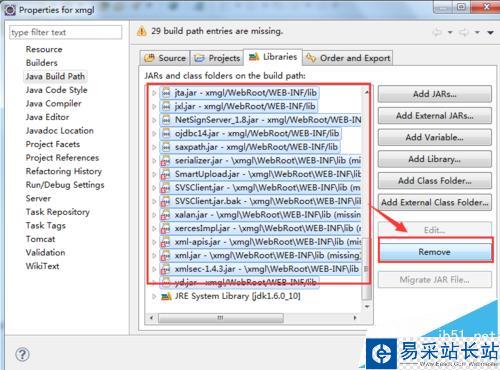Select Tomcat settings page
Image resolution: width=500 pixels, height=370 pixels.
(40, 239)
